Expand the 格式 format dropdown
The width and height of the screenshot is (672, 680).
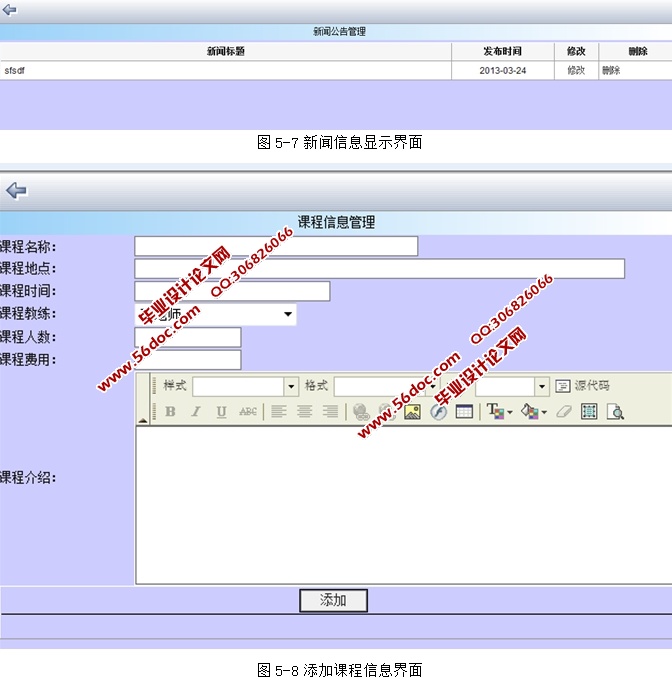(x=432, y=386)
